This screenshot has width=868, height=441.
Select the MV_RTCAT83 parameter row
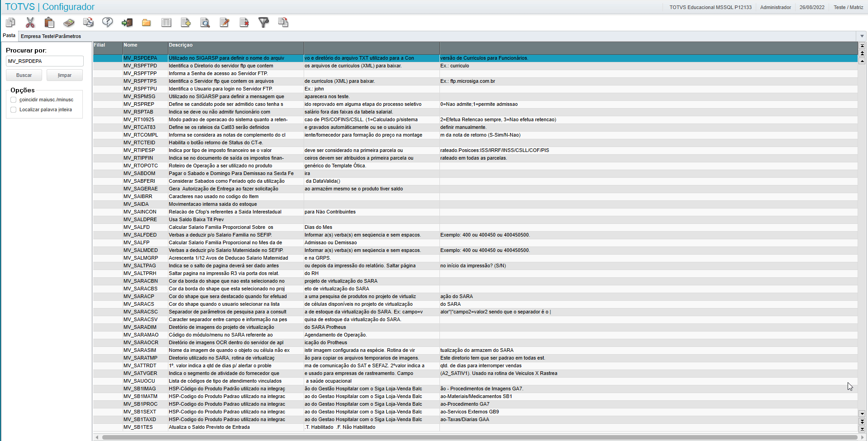[x=475, y=128]
